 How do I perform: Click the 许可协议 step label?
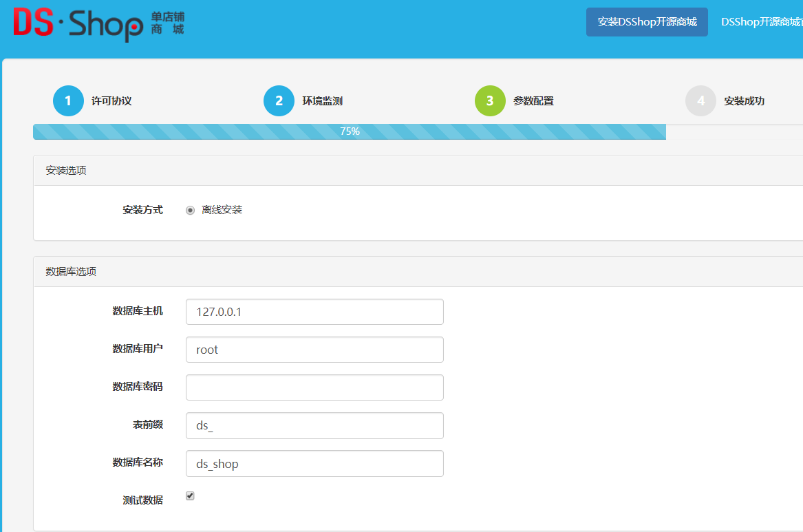[x=111, y=101]
